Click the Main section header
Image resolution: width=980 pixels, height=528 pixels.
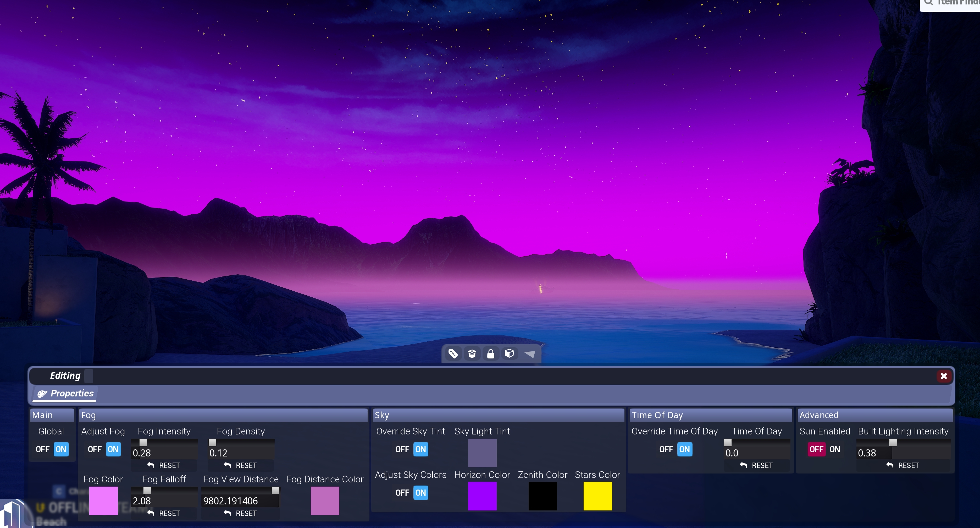52,415
